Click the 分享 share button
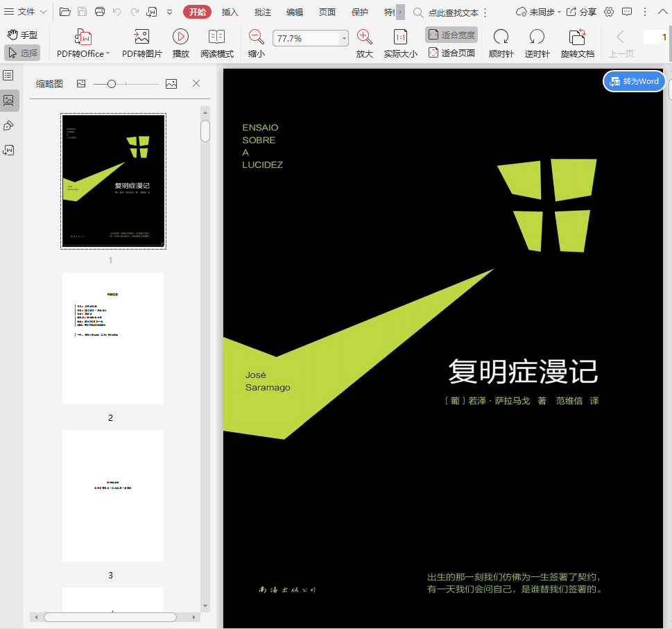This screenshot has height=629, width=672. coord(581,12)
